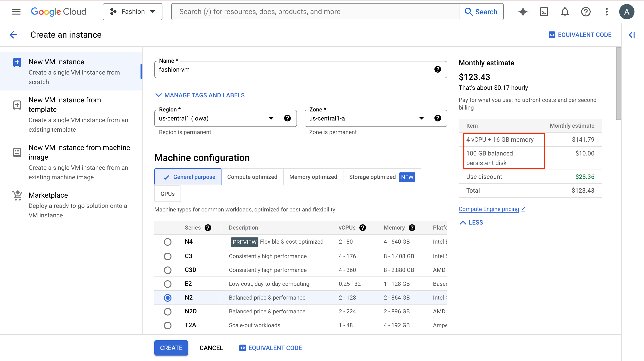Click the help icon in the Name field
Viewport: 644px width, 361px height.
coord(437,69)
